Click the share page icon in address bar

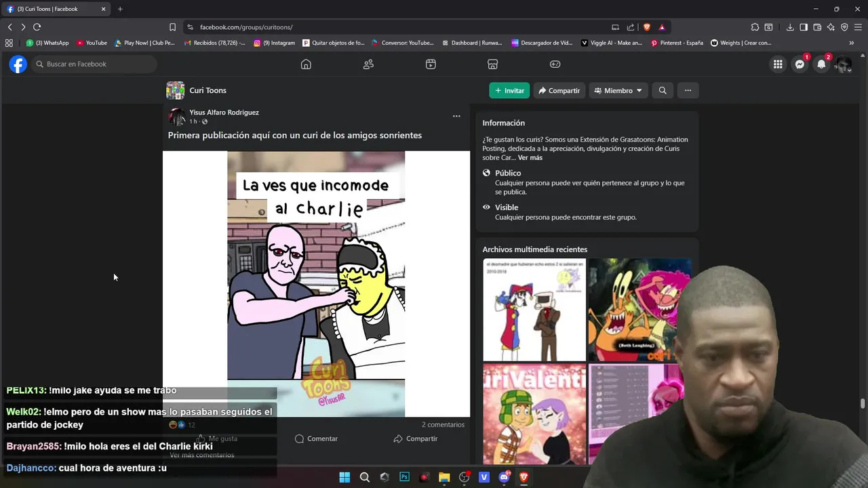(x=631, y=27)
